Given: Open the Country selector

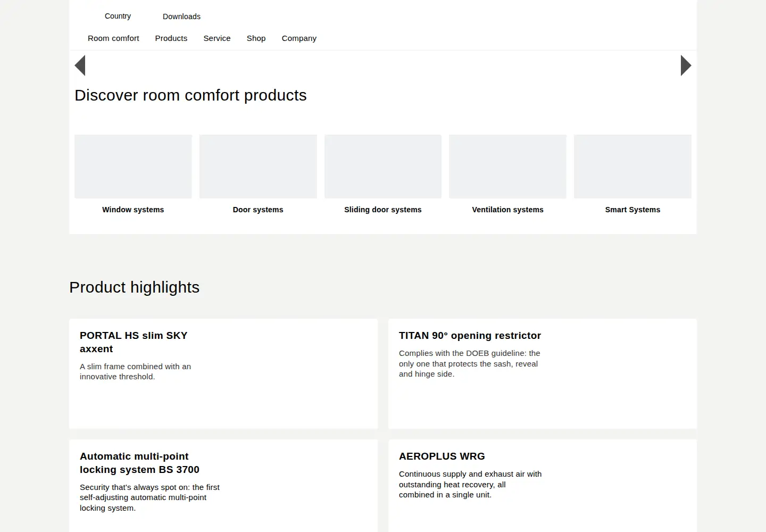Looking at the screenshot, I should pyautogui.click(x=118, y=16).
